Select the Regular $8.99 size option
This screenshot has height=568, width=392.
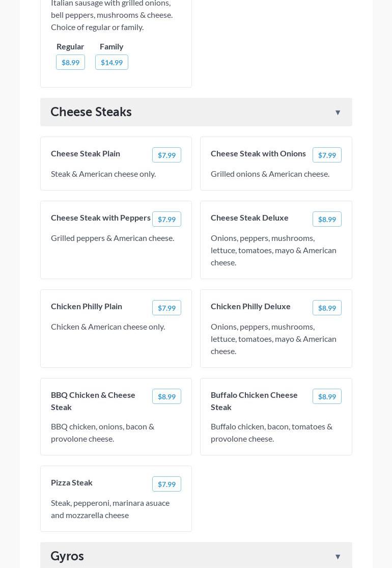(70, 62)
